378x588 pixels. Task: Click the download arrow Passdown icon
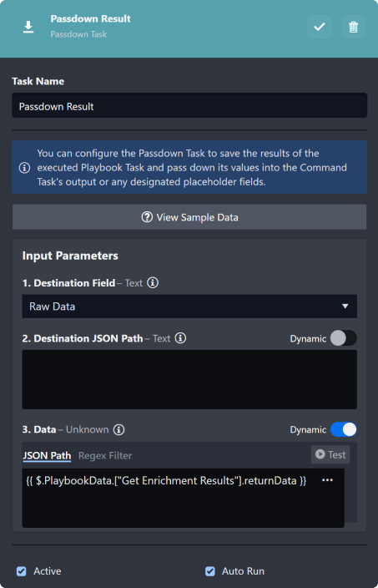pyautogui.click(x=28, y=27)
